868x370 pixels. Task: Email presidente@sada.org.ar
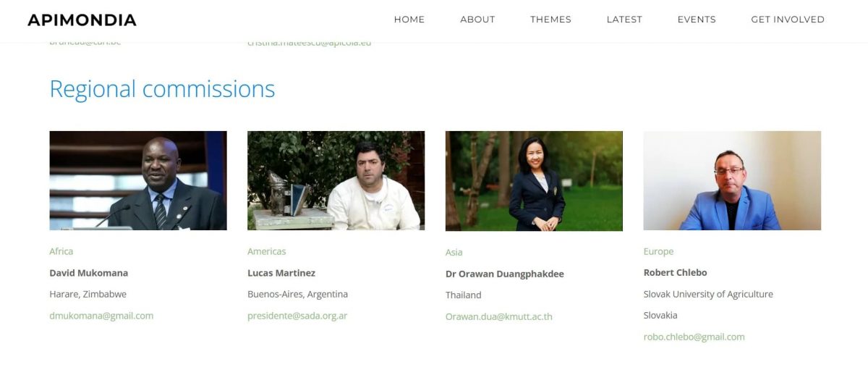(x=297, y=316)
